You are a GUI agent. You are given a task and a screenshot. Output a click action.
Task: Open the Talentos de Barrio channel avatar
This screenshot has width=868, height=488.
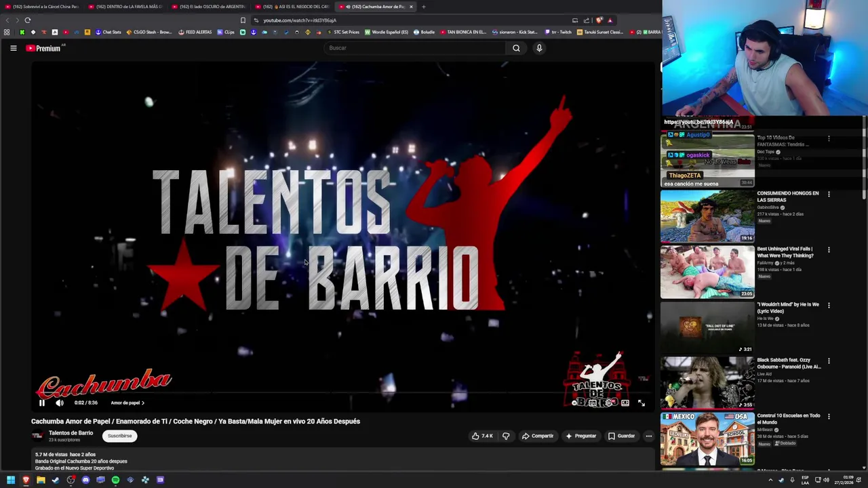(38, 436)
